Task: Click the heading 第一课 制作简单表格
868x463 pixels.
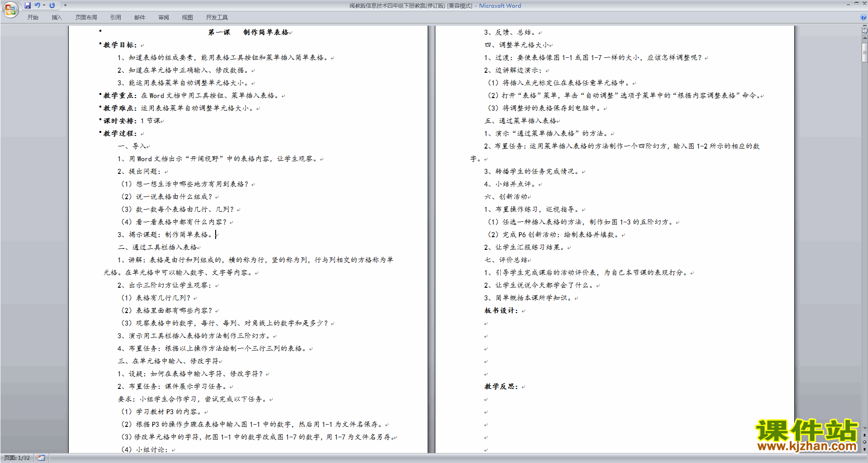Action: pyautogui.click(x=248, y=33)
